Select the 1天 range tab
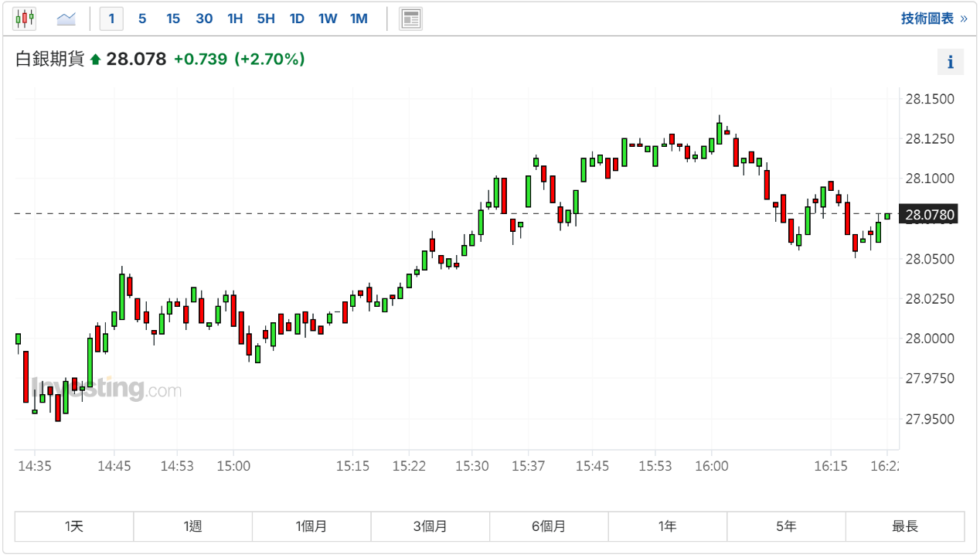980x558 pixels. [74, 526]
